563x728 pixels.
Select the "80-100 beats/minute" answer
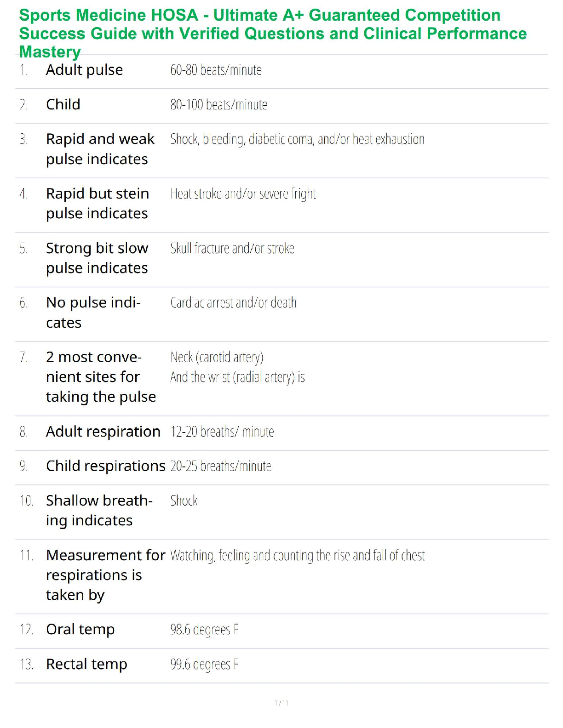pyautogui.click(x=218, y=105)
